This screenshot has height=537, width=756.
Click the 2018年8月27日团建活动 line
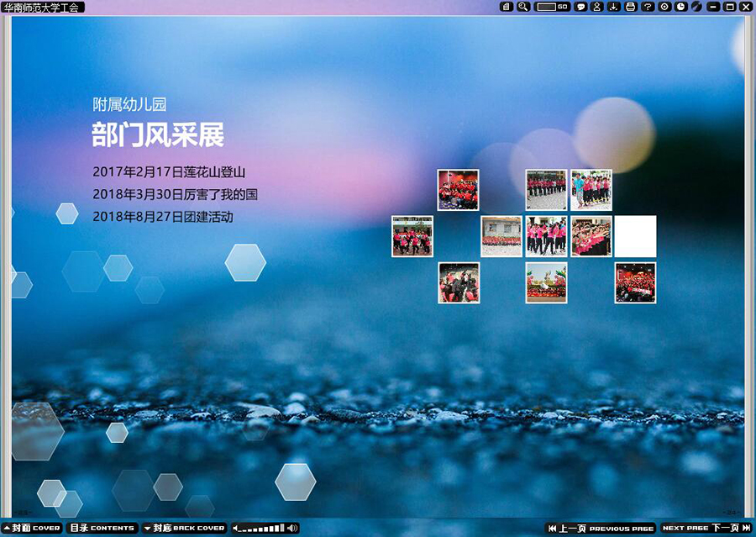click(163, 217)
